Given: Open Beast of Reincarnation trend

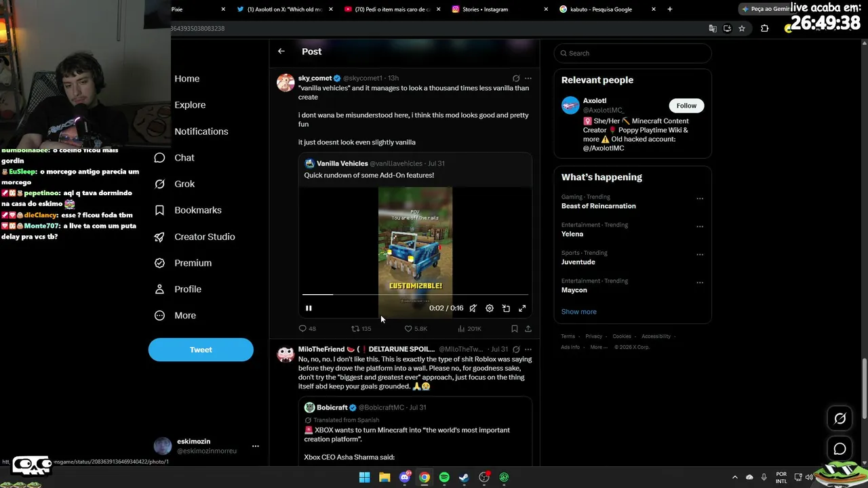Looking at the screenshot, I should [599, 206].
